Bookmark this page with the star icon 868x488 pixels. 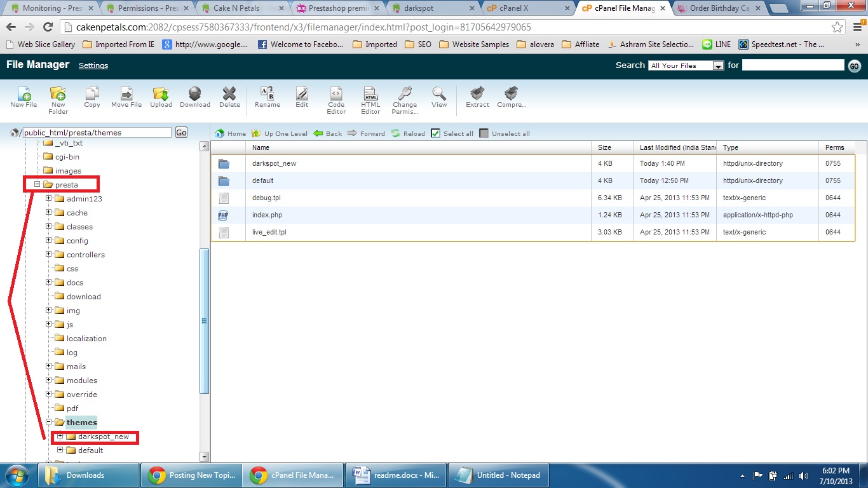(837, 27)
